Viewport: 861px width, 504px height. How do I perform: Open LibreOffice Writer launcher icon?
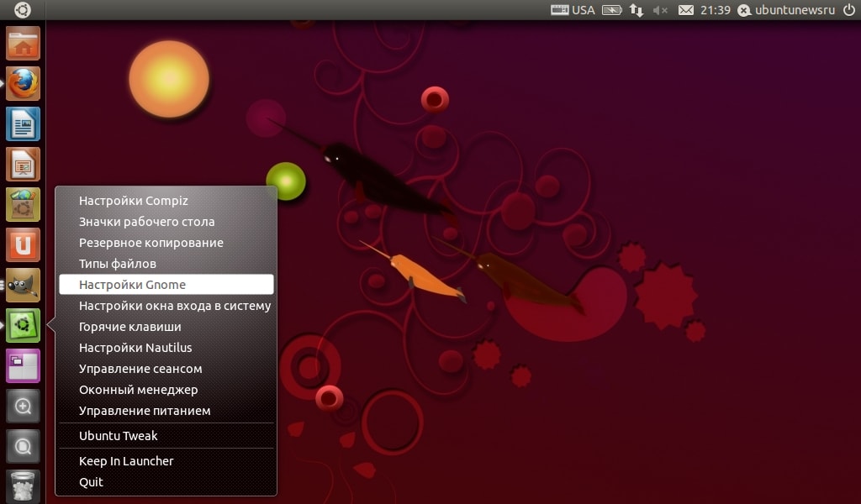pos(23,124)
